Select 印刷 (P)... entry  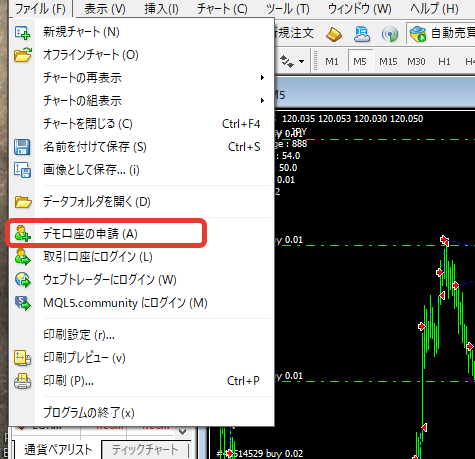(x=141, y=381)
